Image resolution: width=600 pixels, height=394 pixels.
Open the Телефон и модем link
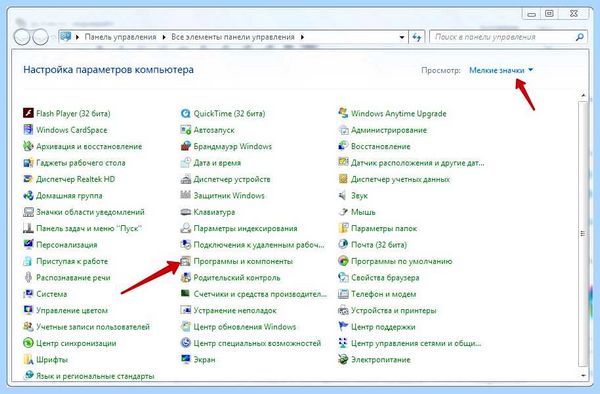click(383, 294)
